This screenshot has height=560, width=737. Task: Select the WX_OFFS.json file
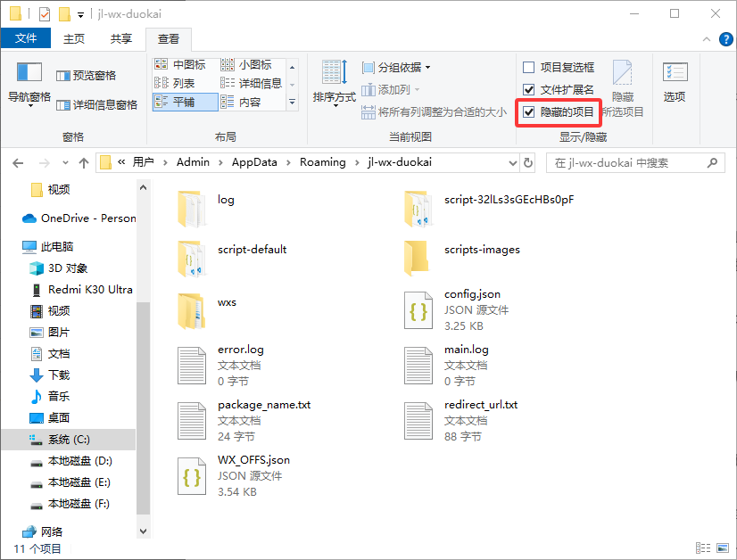click(x=234, y=476)
